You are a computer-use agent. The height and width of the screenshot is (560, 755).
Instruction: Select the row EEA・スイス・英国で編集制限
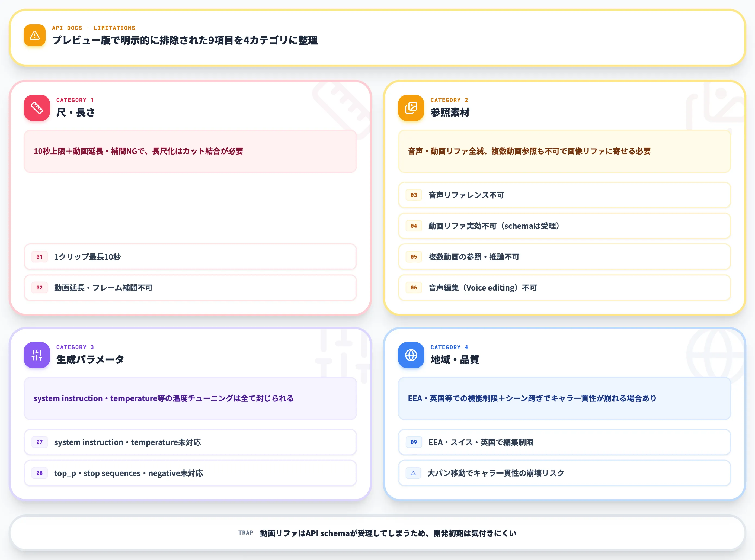pos(564,442)
